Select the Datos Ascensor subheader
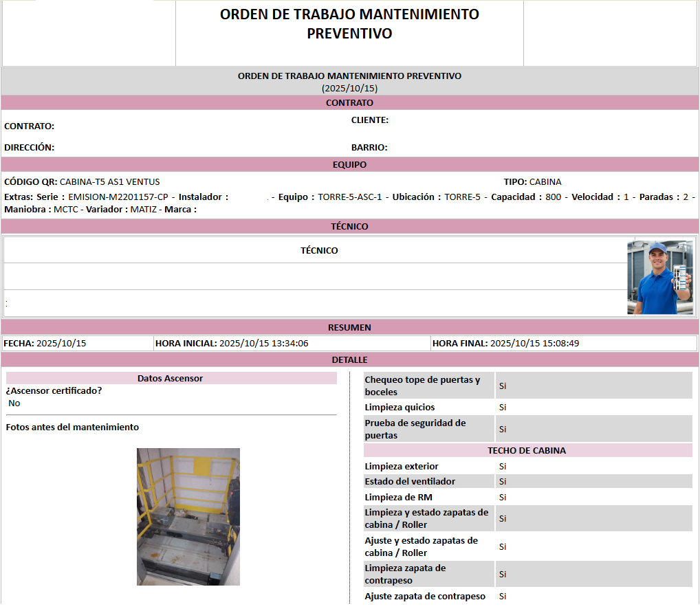 [171, 379]
